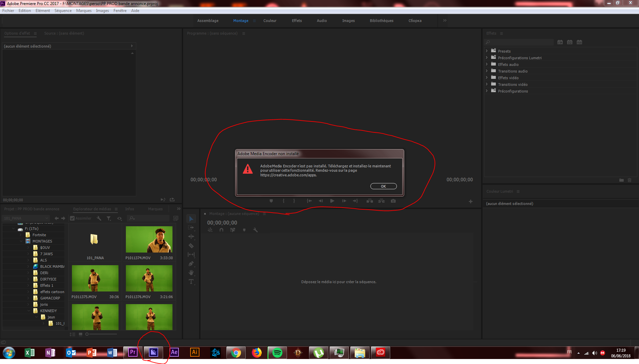
Task: Select the Type tool
Action: click(191, 281)
